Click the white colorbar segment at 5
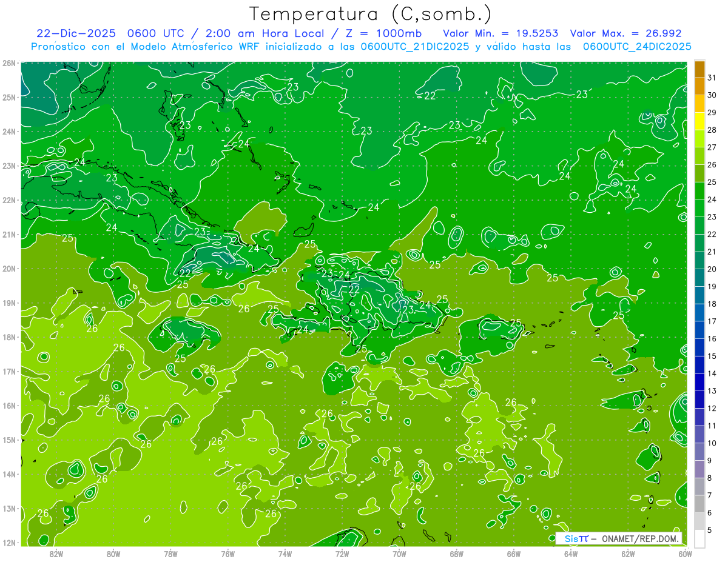 pos(699,538)
